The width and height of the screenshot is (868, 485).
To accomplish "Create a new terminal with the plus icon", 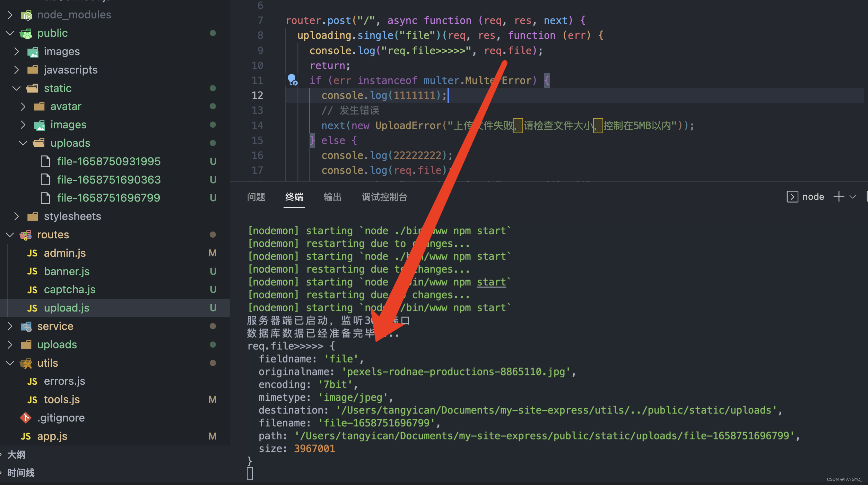I will pos(838,197).
